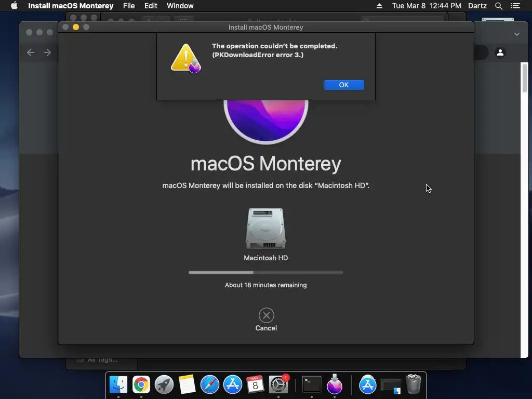This screenshot has height=399, width=532.
Task: Open the Window menu
Action: click(180, 6)
